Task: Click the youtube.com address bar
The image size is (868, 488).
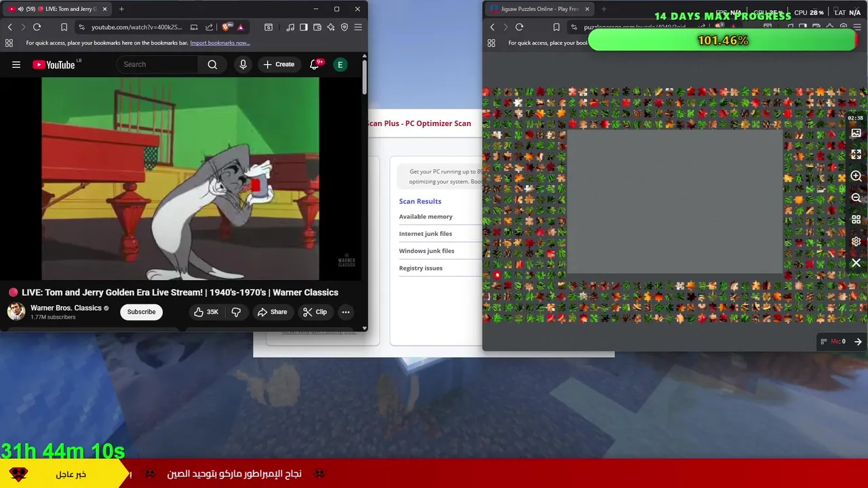Action: 136,27
